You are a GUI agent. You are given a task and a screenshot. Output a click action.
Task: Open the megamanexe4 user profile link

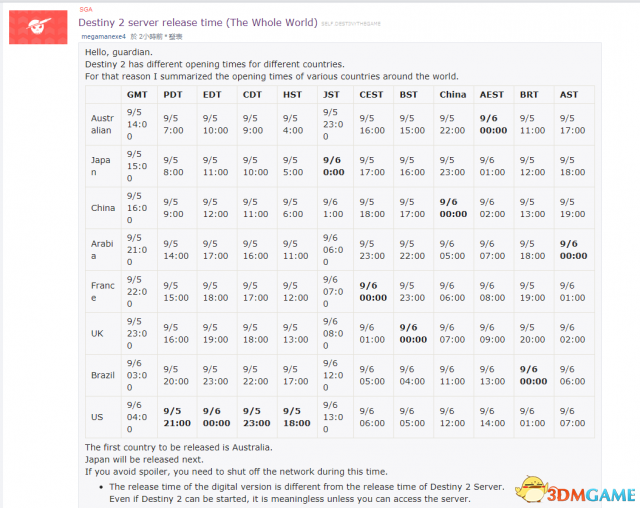tap(104, 36)
